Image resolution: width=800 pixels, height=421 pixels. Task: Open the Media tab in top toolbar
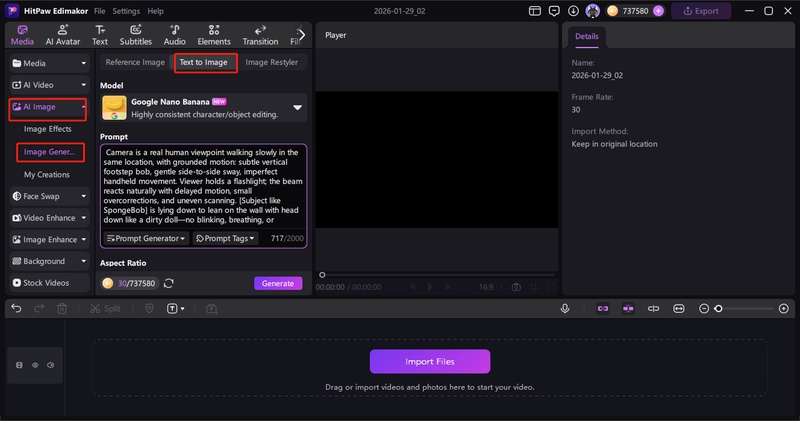(x=22, y=35)
